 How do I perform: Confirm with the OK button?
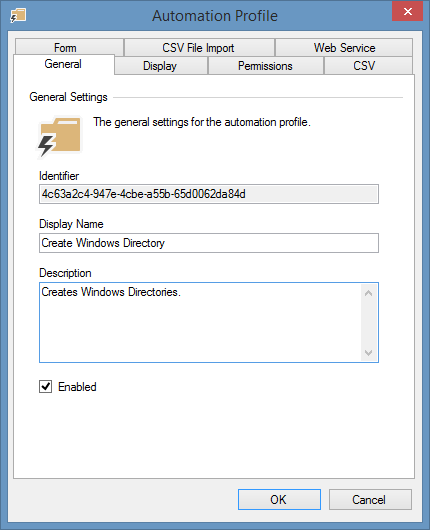[x=279, y=499]
